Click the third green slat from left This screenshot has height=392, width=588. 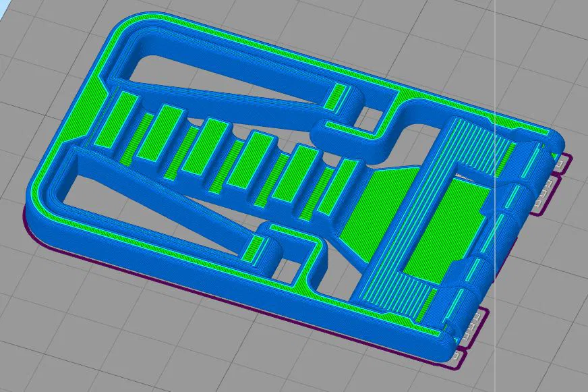click(207, 146)
